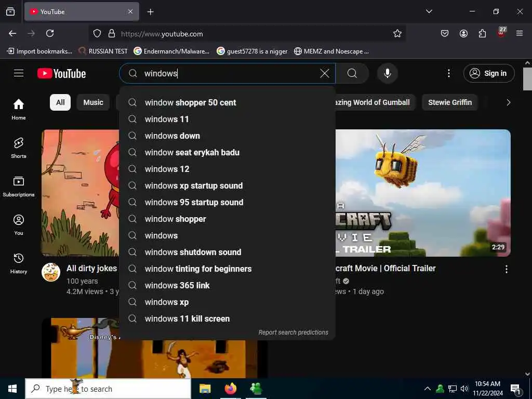Open Minecraft video three-dot options
The image size is (532, 399).
[x=506, y=269]
